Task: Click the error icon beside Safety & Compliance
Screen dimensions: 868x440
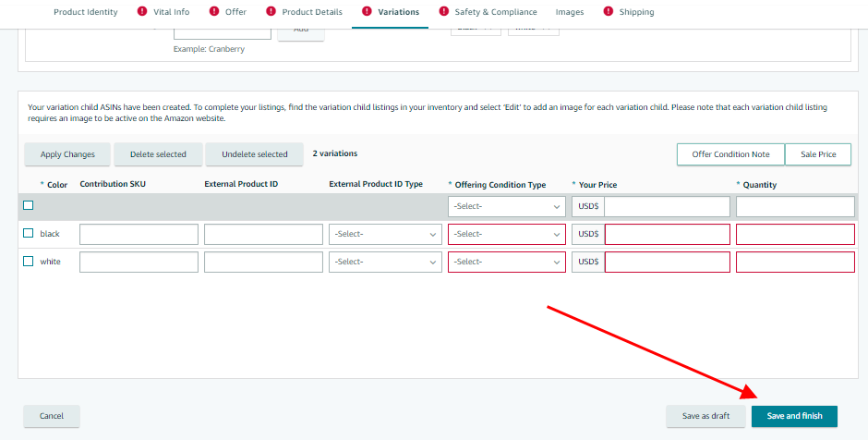Action: (443, 11)
